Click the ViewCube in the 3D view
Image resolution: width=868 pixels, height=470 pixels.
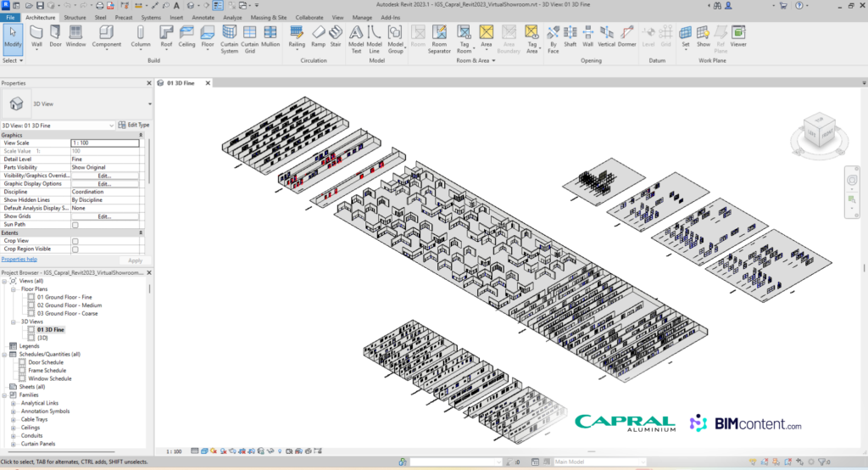pos(820,131)
